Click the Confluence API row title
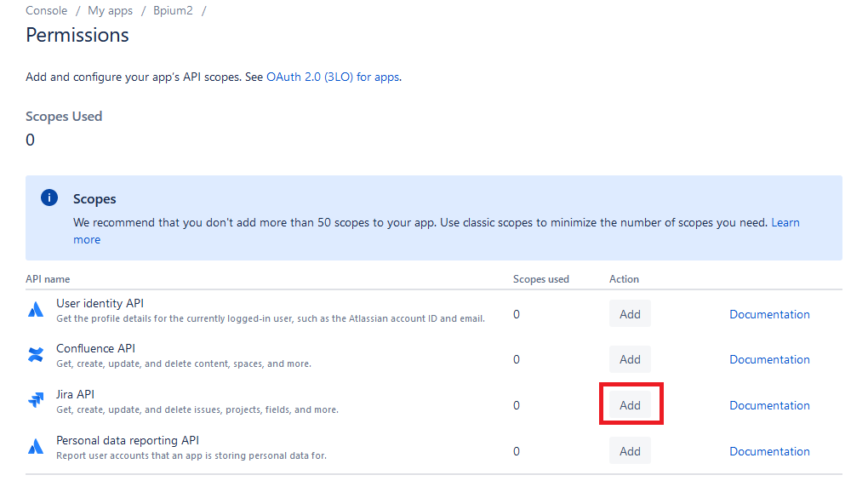Image resolution: width=868 pixels, height=498 pixels. point(96,348)
